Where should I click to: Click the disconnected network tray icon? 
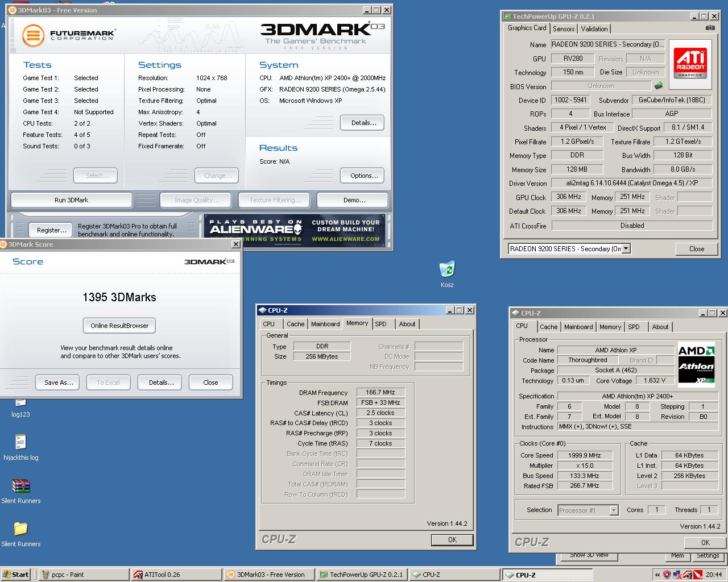pos(677,575)
